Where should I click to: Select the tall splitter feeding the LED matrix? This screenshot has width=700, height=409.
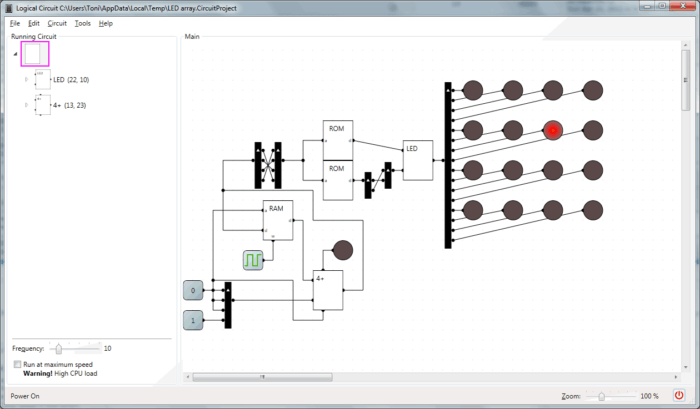coord(448,165)
